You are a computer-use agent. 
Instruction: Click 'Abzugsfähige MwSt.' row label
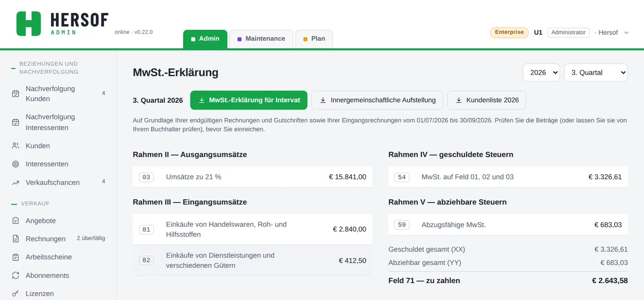pyautogui.click(x=454, y=225)
